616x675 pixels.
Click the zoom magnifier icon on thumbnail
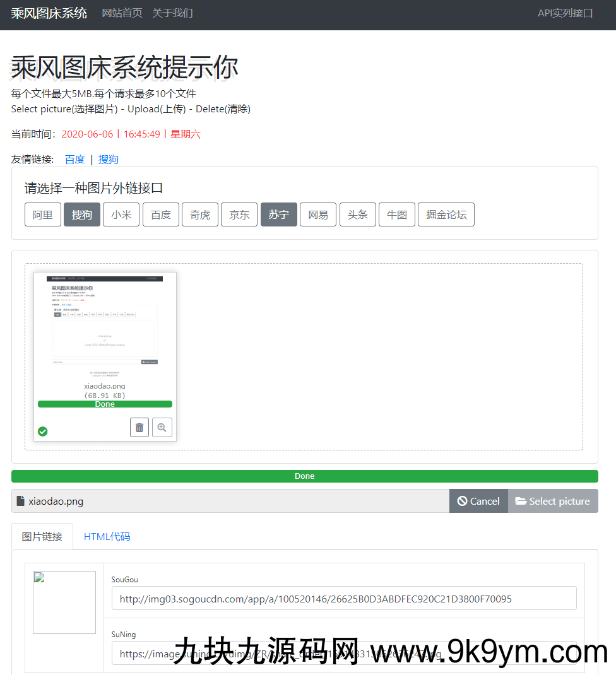[162, 427]
